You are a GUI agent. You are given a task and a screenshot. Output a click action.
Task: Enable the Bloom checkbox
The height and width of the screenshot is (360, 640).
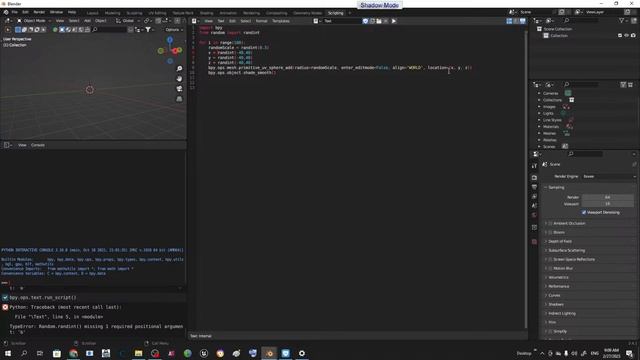pyautogui.click(x=550, y=232)
